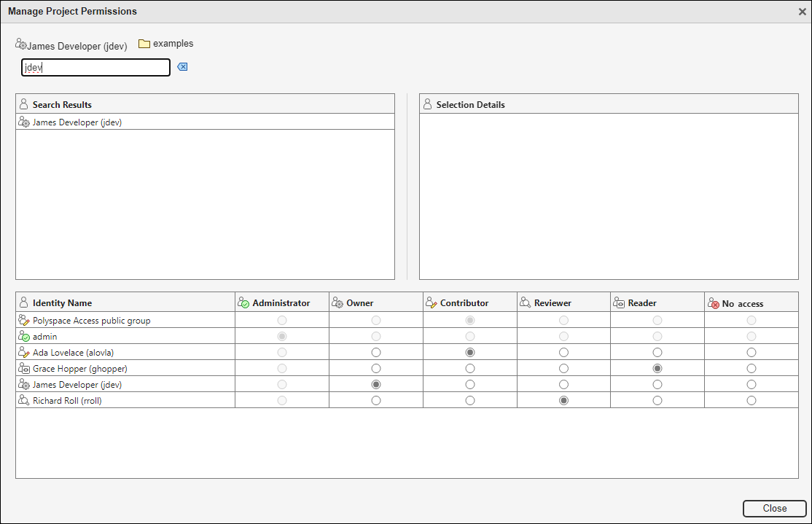Image resolution: width=812 pixels, height=524 pixels.
Task: Select Polyspace Access public group row
Action: click(91, 321)
